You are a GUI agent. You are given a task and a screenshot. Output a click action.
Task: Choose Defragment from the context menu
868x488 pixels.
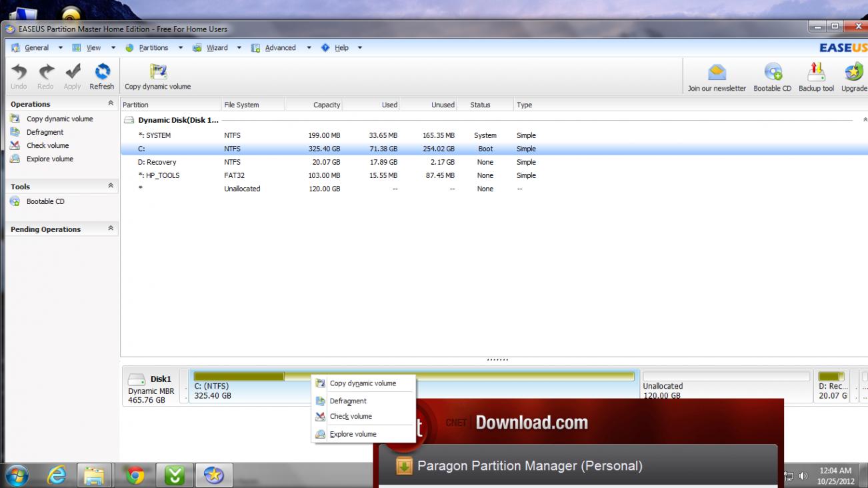tap(348, 401)
